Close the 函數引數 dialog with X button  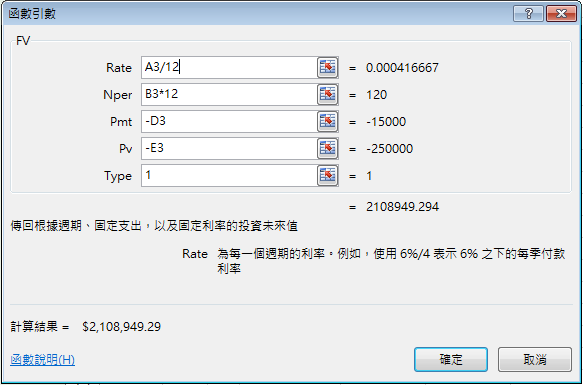coord(561,14)
